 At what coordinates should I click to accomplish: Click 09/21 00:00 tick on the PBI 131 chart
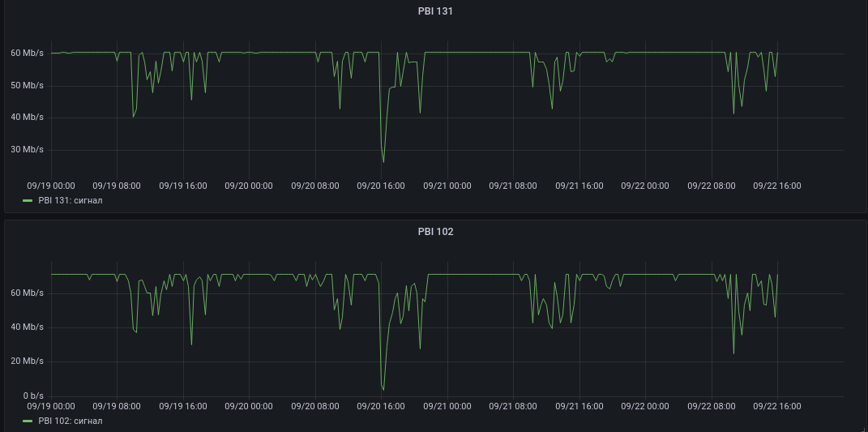tap(447, 186)
